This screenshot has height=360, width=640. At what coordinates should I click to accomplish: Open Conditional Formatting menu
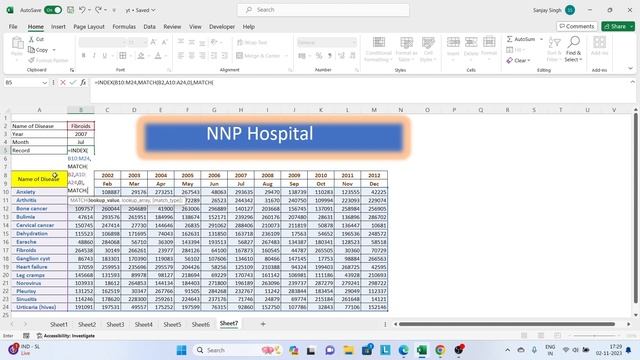[x=378, y=49]
